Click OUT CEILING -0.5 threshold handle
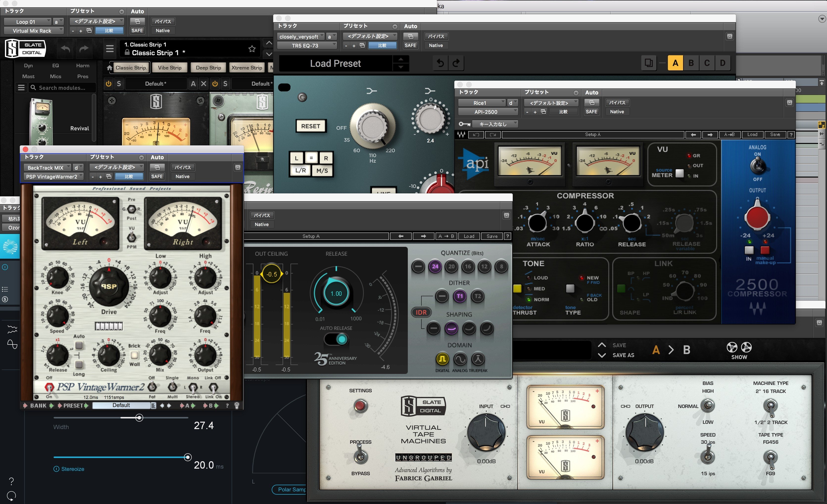The height and width of the screenshot is (504, 827). (271, 274)
